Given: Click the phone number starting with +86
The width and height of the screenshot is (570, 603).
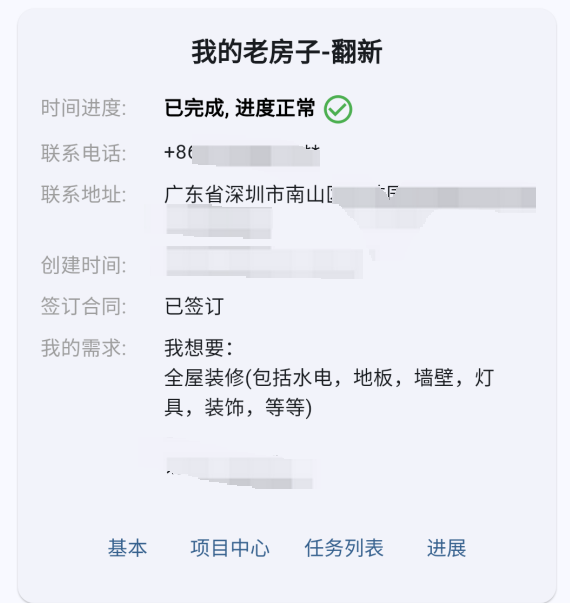Looking at the screenshot, I should coord(242,154).
